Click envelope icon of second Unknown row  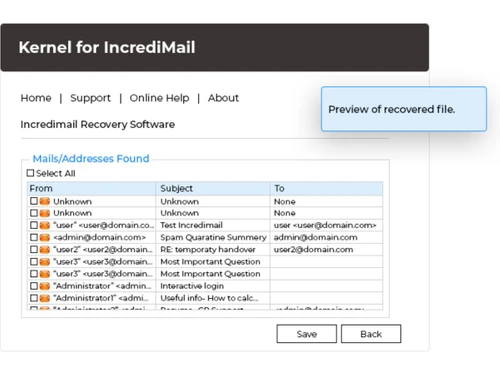pos(45,213)
